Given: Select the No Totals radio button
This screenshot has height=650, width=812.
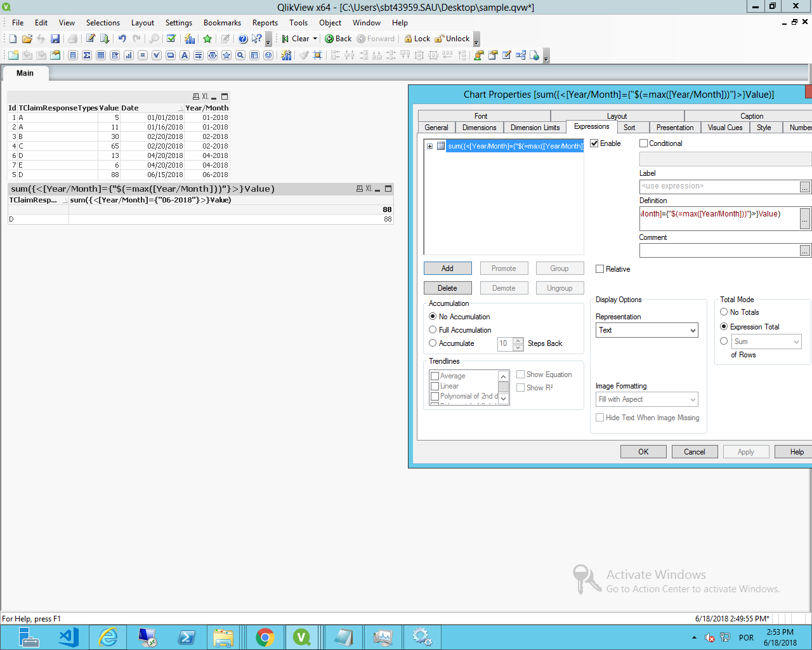Looking at the screenshot, I should pos(724,312).
